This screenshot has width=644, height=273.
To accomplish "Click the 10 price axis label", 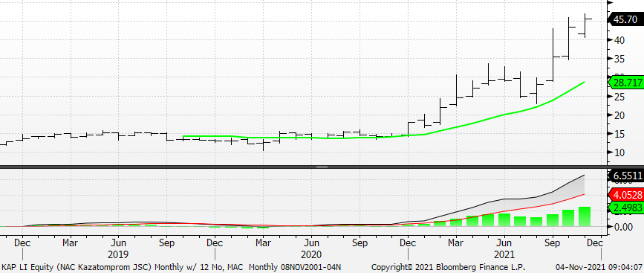I will [619, 153].
